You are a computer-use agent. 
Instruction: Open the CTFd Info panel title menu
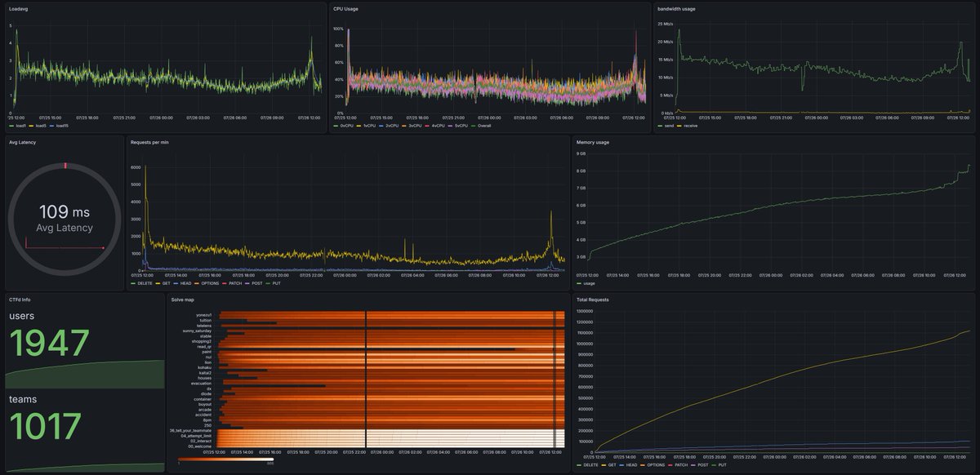point(20,300)
